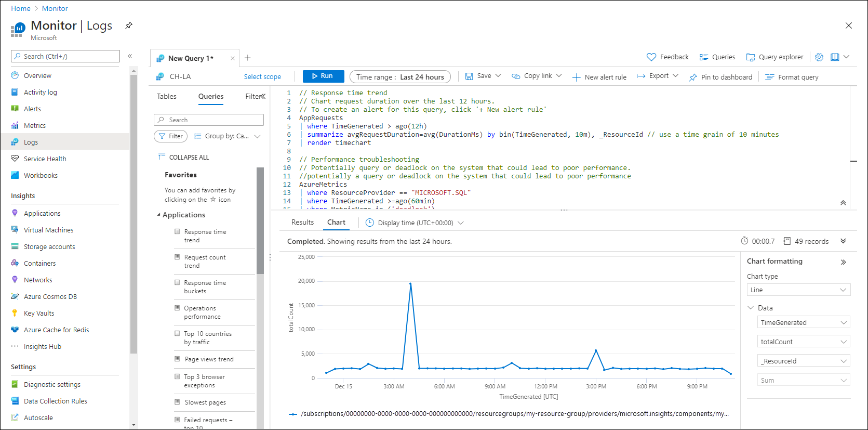Change the Group by option
The height and width of the screenshot is (430, 868).
[x=227, y=136]
